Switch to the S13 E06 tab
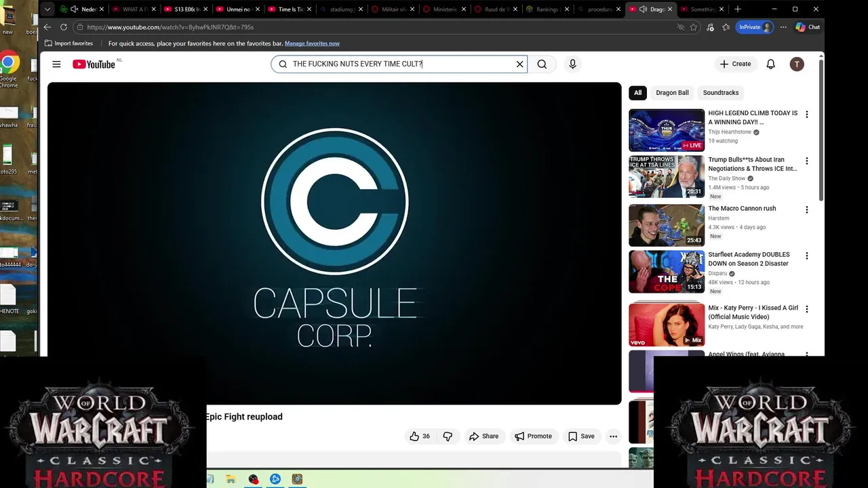Screen dimensions: 868x488 (x=185, y=9)
